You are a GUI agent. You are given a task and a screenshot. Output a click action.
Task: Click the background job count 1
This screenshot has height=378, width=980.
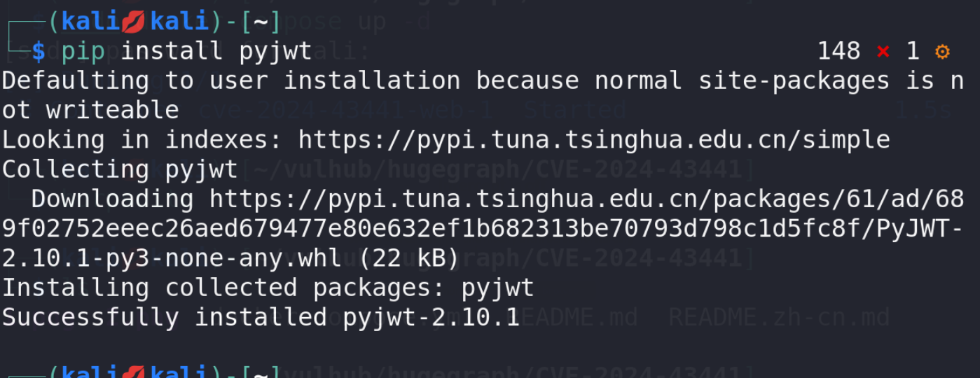[912, 51]
